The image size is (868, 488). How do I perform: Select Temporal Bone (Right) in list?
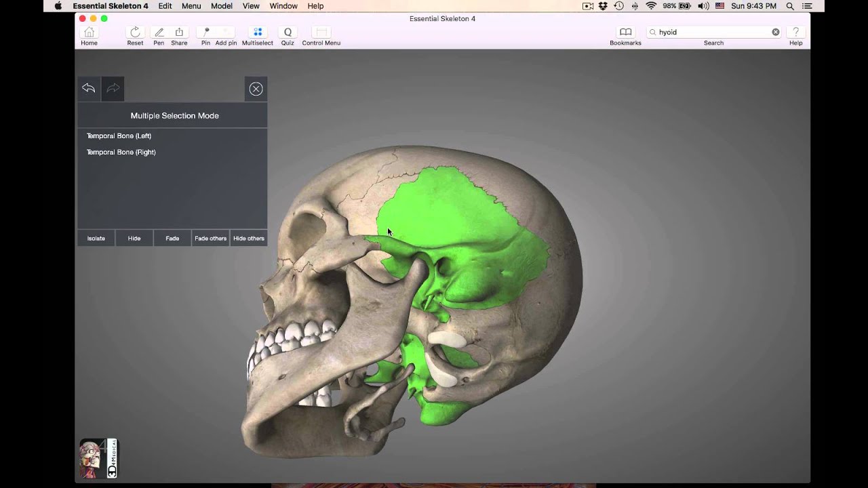121,152
